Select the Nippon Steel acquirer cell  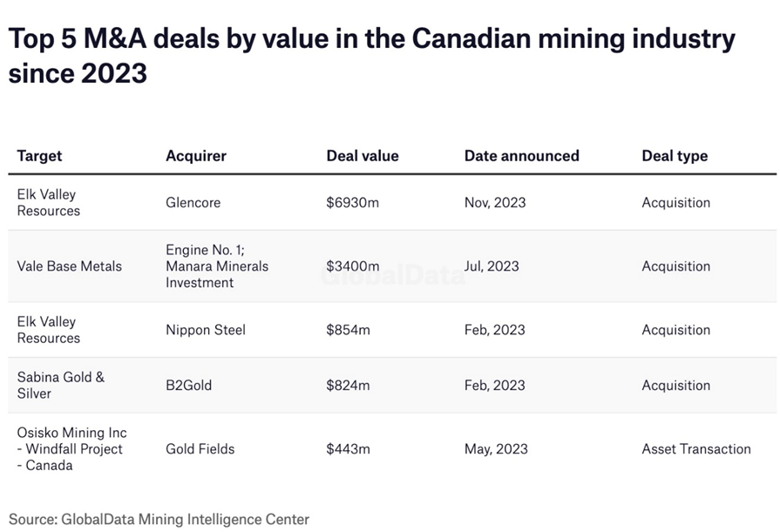point(206,330)
